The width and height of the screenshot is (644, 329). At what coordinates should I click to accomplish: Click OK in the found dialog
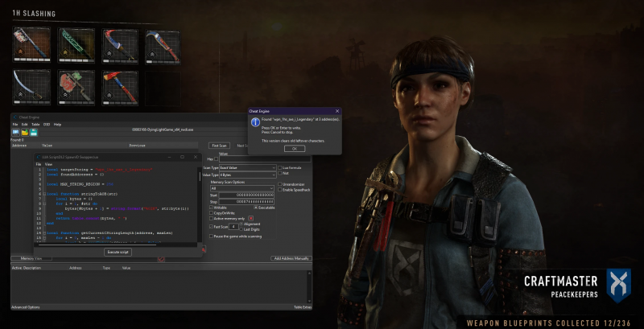pyautogui.click(x=295, y=149)
